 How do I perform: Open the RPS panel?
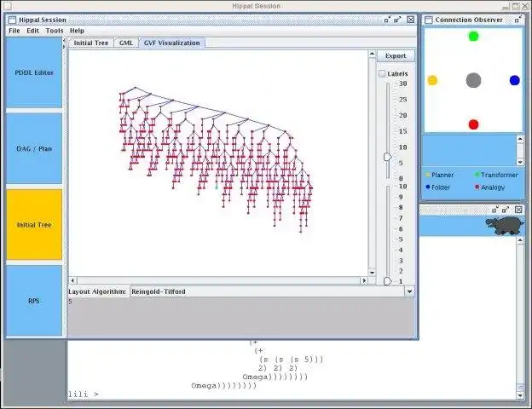pyautogui.click(x=34, y=301)
